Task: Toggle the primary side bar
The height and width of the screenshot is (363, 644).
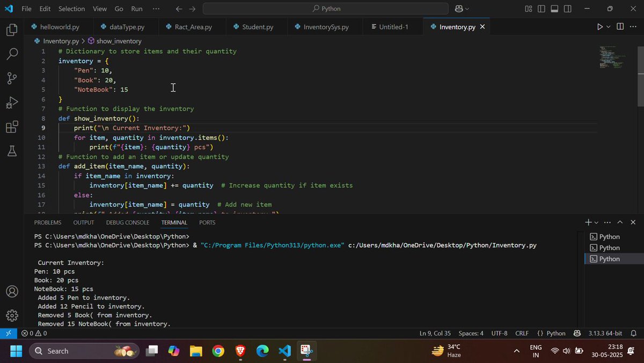Action: click(x=541, y=9)
